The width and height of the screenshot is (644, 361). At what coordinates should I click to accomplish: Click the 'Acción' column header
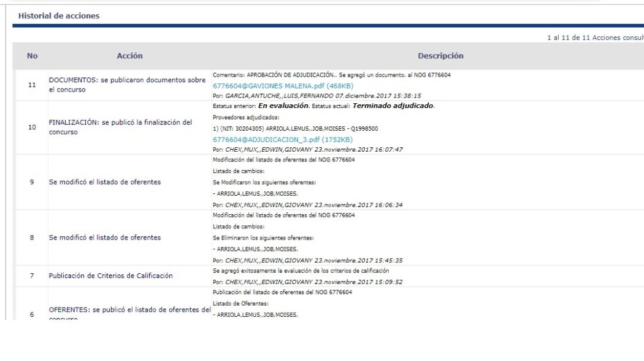[129, 56]
